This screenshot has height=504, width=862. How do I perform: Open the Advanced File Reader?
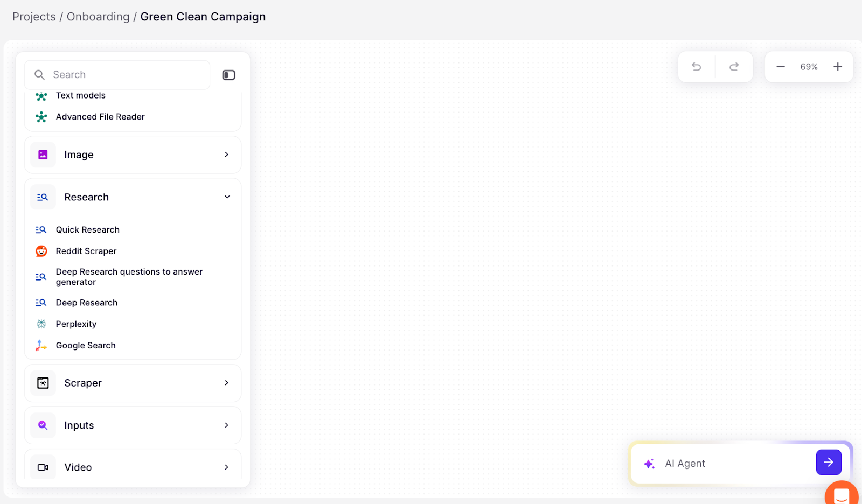coord(100,116)
